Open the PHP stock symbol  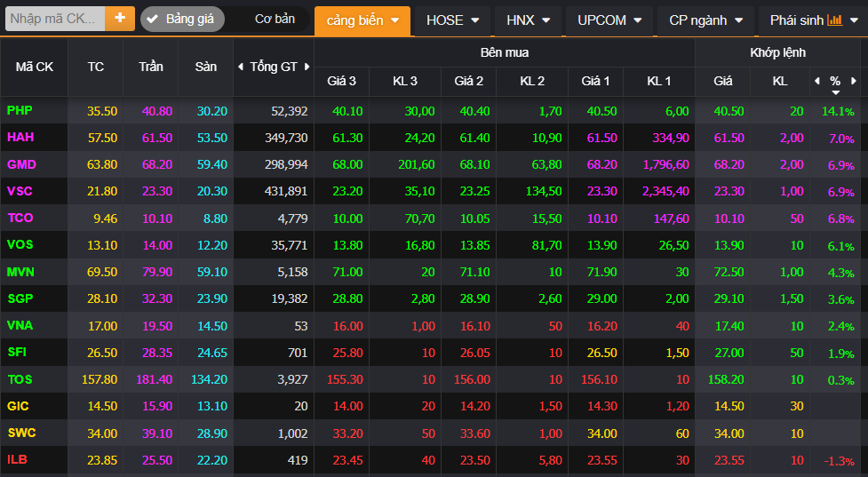pos(19,111)
